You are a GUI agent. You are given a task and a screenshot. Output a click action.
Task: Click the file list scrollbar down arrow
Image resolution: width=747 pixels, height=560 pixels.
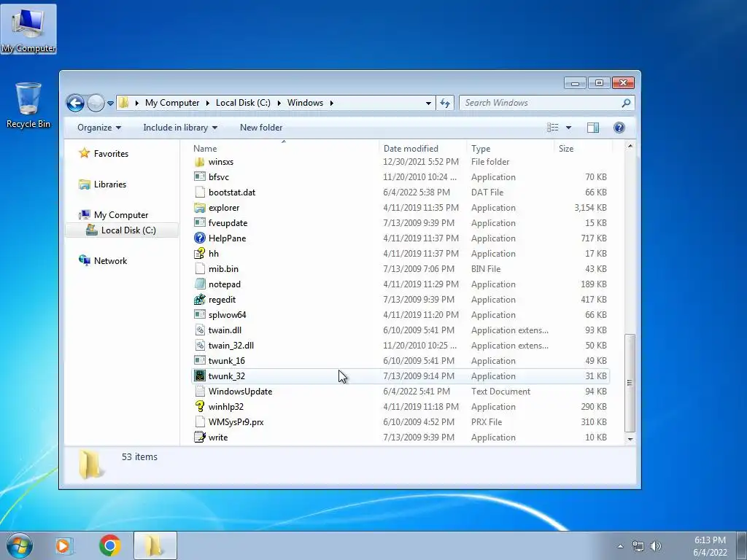pyautogui.click(x=630, y=439)
